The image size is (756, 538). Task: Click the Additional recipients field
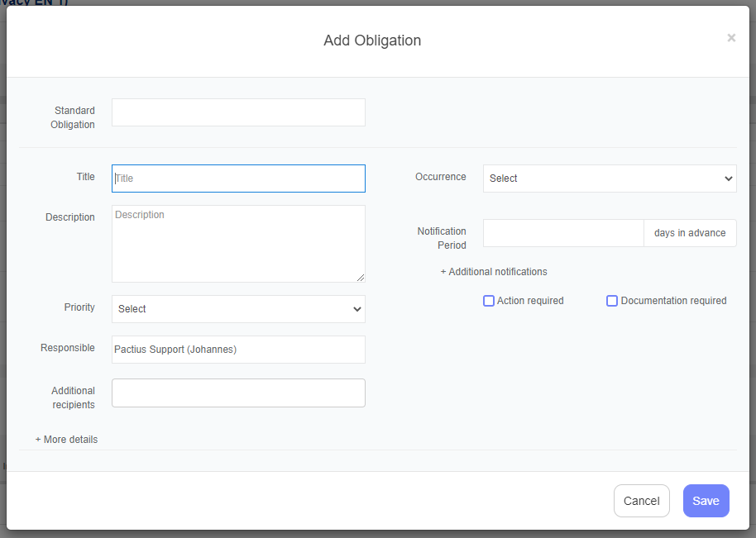click(238, 393)
